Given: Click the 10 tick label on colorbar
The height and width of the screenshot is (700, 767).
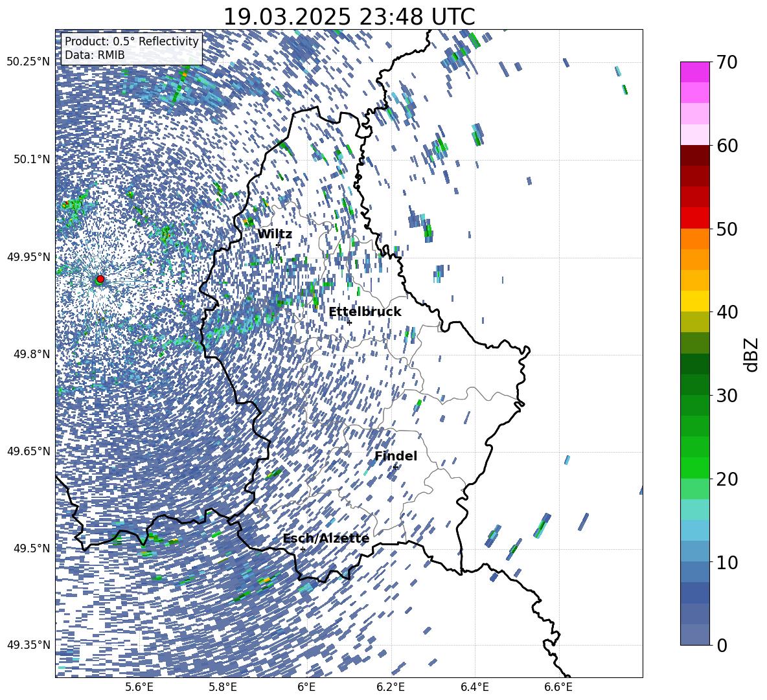Looking at the screenshot, I should (727, 562).
